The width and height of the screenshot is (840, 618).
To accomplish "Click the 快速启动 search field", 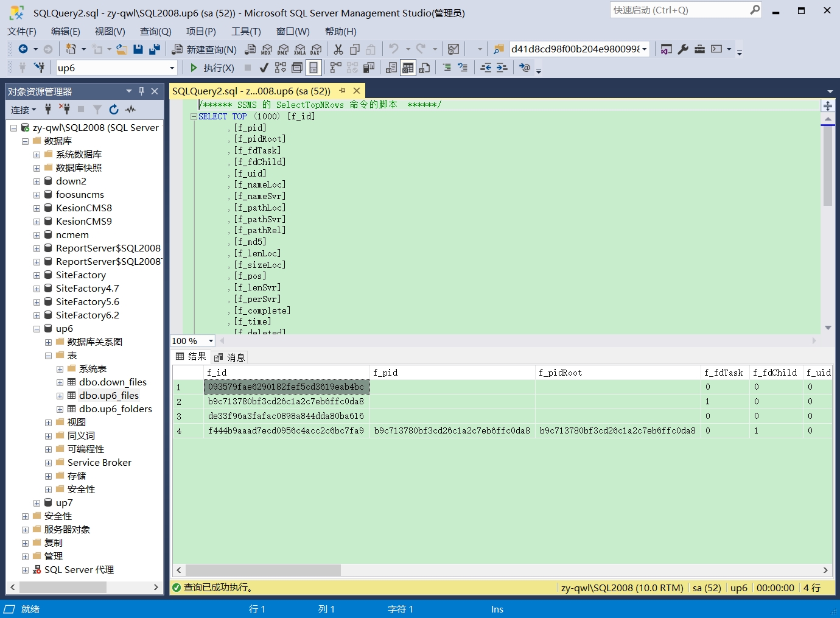I will [679, 10].
